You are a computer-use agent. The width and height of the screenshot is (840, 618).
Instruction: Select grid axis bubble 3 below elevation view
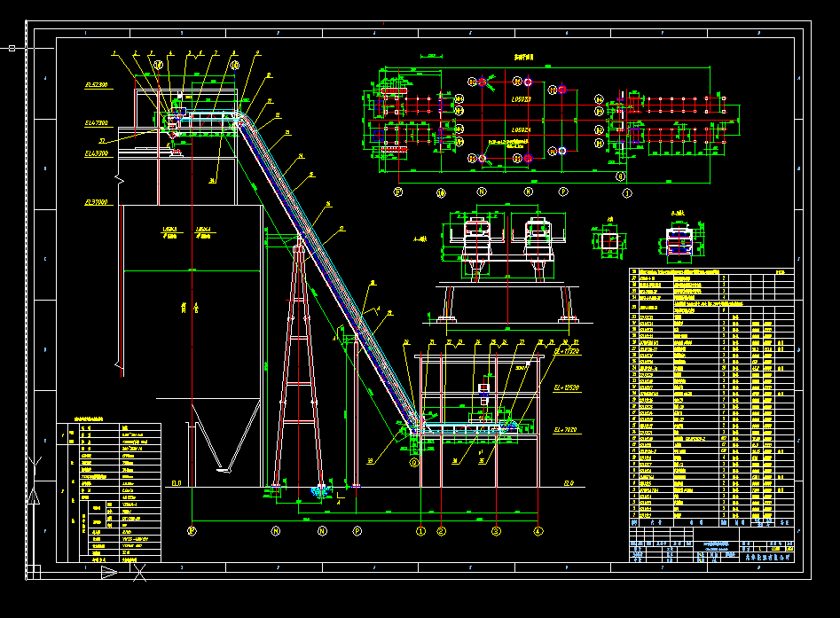(496, 531)
